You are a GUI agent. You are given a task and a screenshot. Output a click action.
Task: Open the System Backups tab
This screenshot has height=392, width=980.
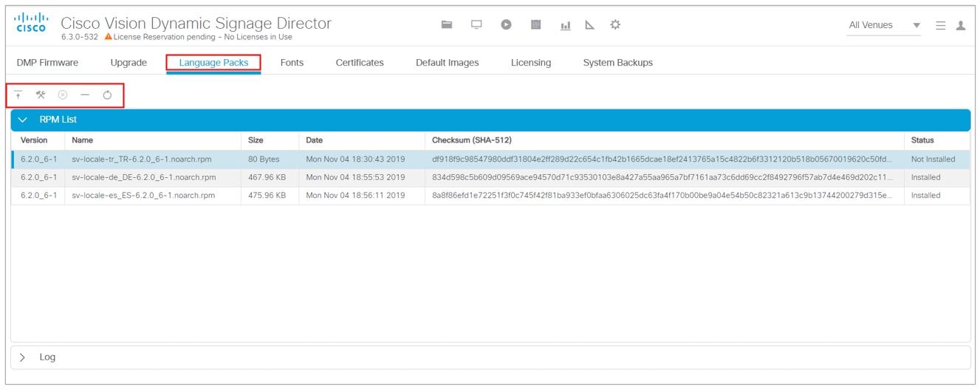coord(618,63)
